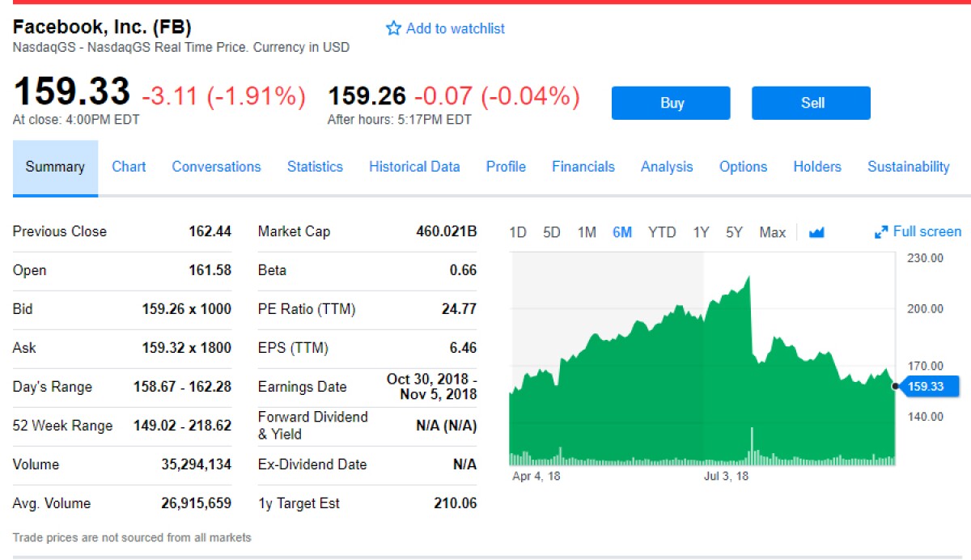Click the Ask value 159.32 x 1800
This screenshot has width=971, height=560.
187,348
